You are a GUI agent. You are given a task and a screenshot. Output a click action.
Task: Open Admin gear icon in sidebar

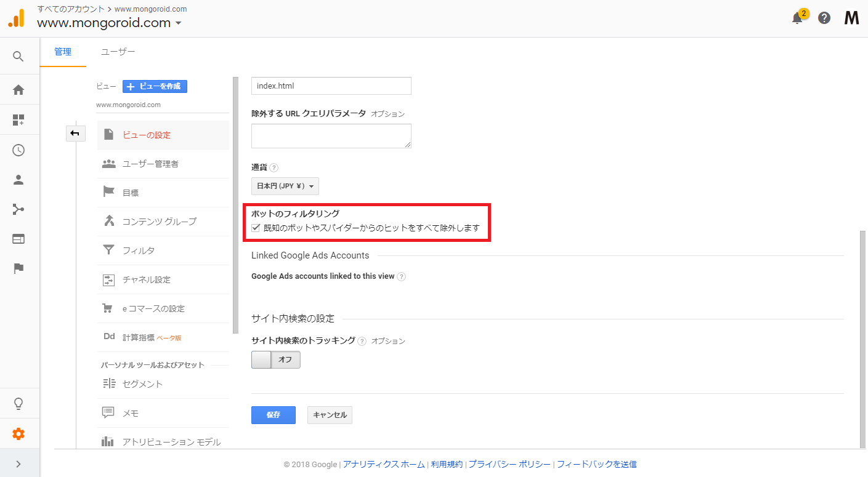pos(18,434)
